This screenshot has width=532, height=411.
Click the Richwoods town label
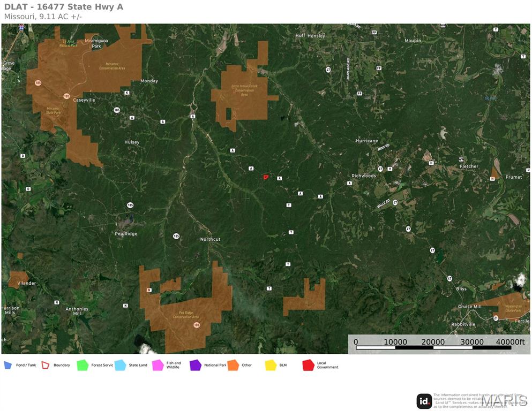[364, 176]
